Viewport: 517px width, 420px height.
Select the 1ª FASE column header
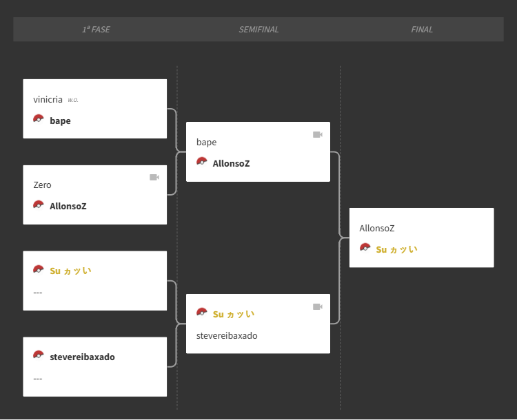pyautogui.click(x=96, y=30)
